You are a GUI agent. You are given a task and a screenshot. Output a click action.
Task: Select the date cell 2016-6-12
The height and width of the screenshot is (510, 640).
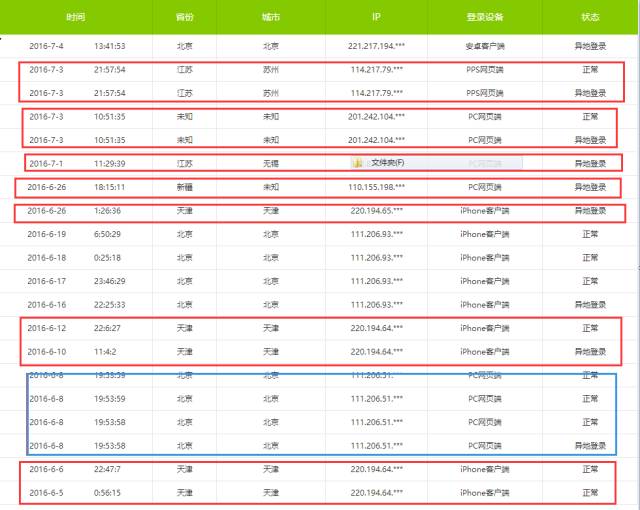47,328
